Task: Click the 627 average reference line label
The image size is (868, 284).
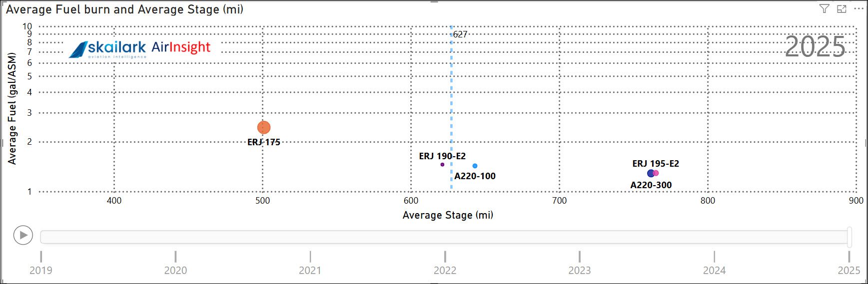Action: pyautogui.click(x=460, y=34)
